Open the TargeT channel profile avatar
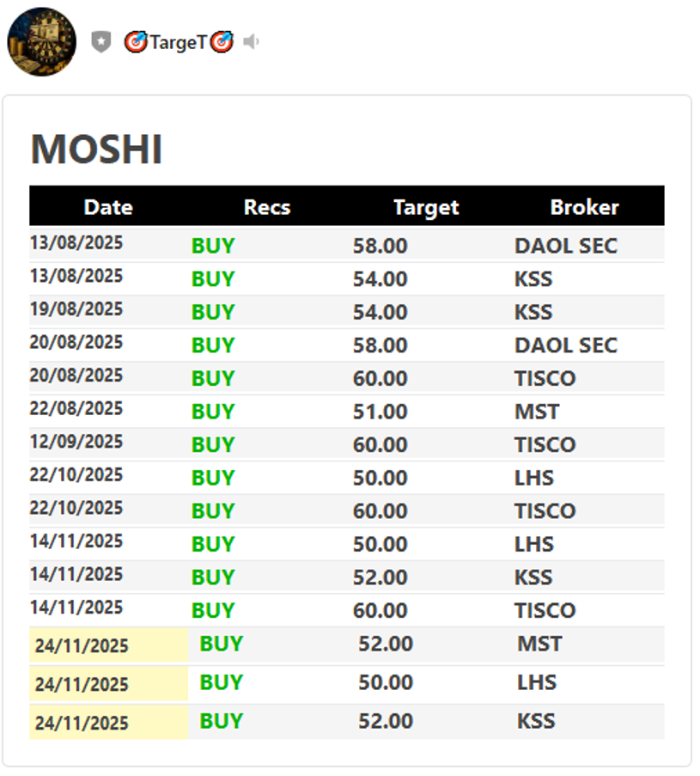700x776 pixels. [x=41, y=41]
